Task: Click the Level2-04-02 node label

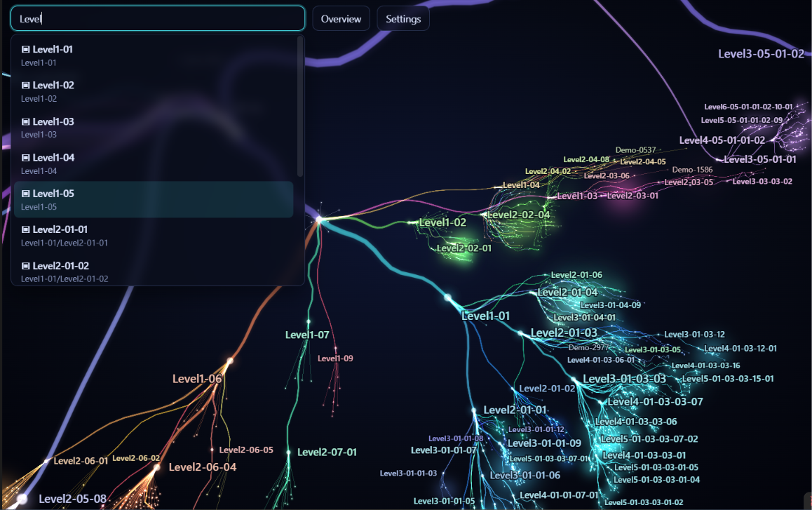Action: click(x=548, y=171)
